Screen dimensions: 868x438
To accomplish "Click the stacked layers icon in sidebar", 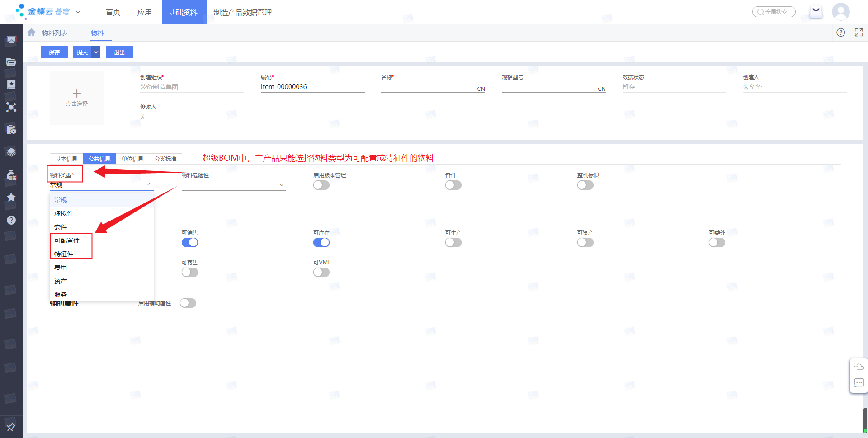I will (x=11, y=152).
